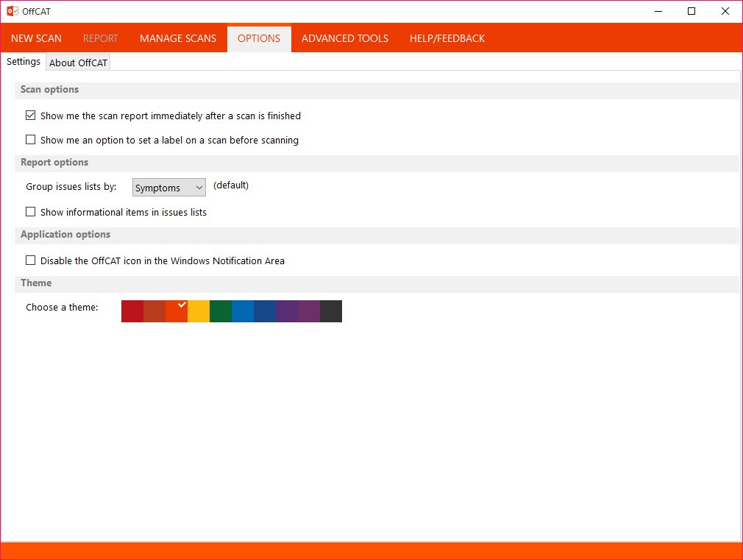Open the Group issues lists by dropdown
Viewport: 743px width, 560px height.
tap(168, 188)
